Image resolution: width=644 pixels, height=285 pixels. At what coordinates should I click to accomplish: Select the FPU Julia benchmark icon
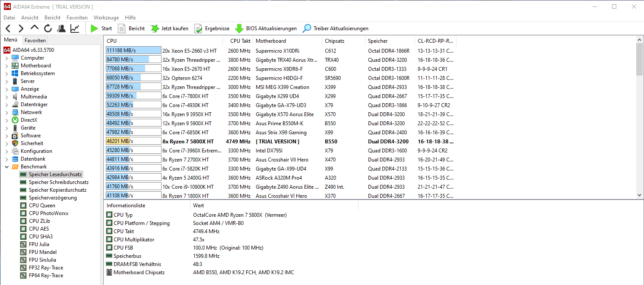click(23, 244)
